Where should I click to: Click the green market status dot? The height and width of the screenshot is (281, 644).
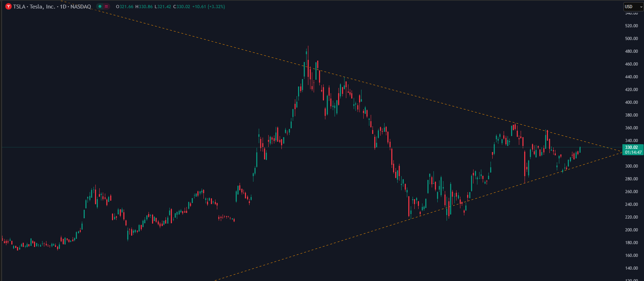100,6
